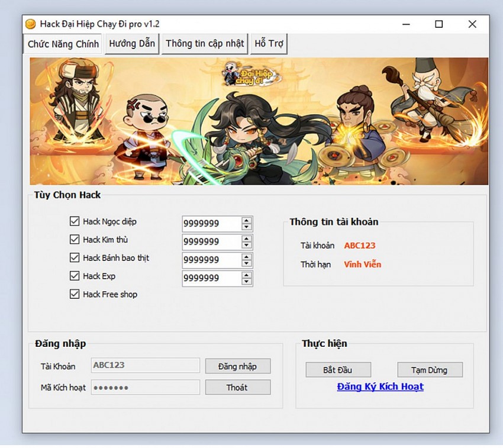Click the Thoát button
The width and height of the screenshot is (503, 448).
(237, 387)
